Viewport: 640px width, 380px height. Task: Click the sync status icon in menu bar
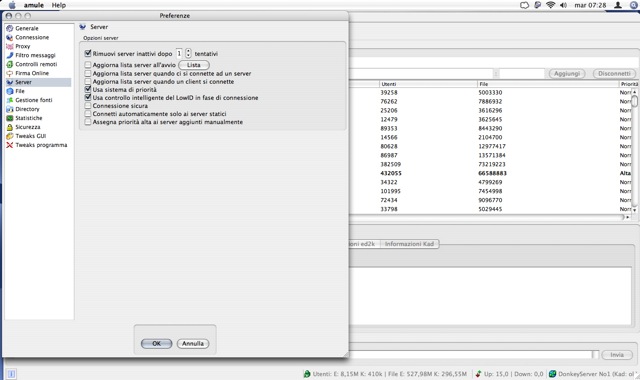[524, 5]
